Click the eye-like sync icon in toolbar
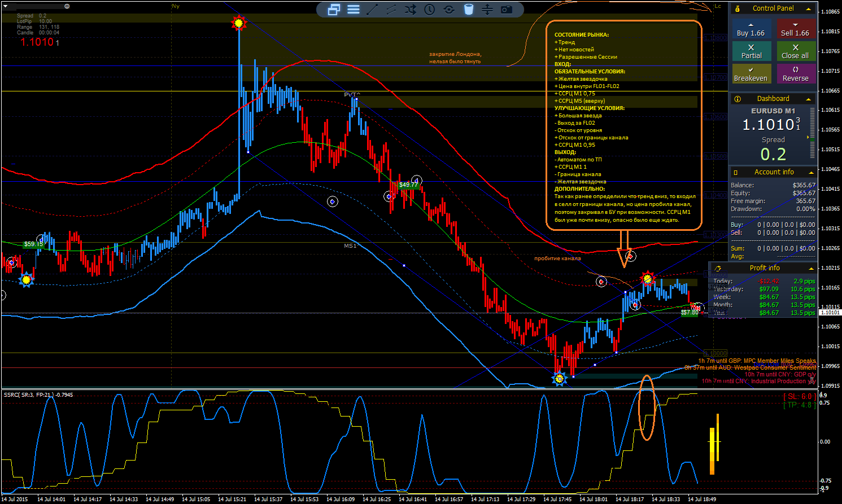This screenshot has width=842, height=504. [449, 9]
